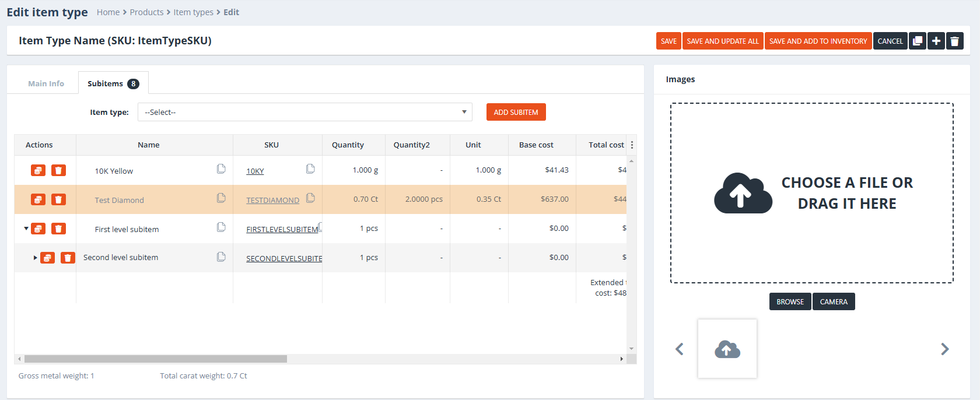
Task: Open table column options menu (three dots)
Action: tap(632, 145)
